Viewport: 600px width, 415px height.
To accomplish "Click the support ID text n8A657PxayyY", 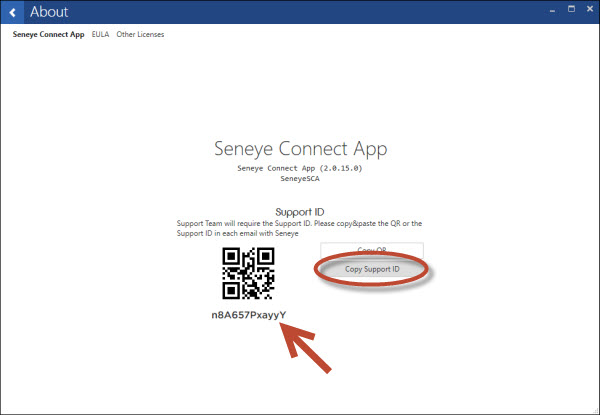I will (249, 315).
